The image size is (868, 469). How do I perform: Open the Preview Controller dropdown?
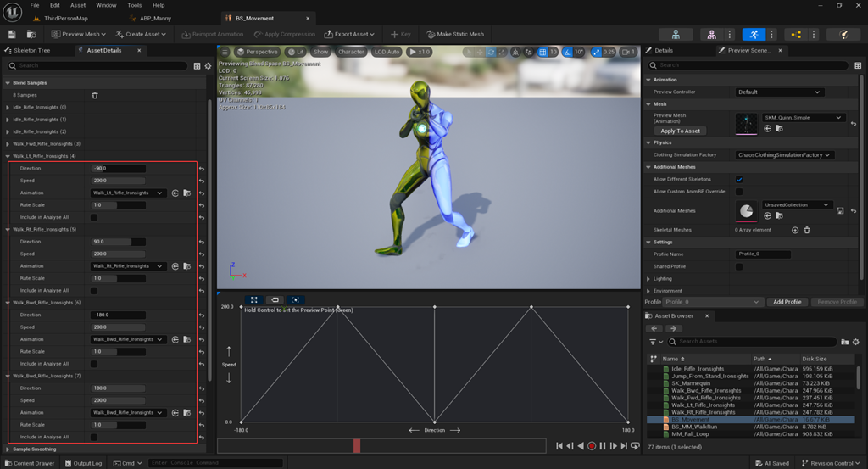[779, 92]
